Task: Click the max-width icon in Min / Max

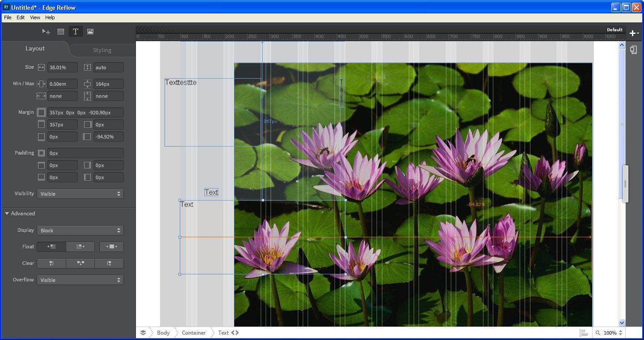Action: point(42,96)
